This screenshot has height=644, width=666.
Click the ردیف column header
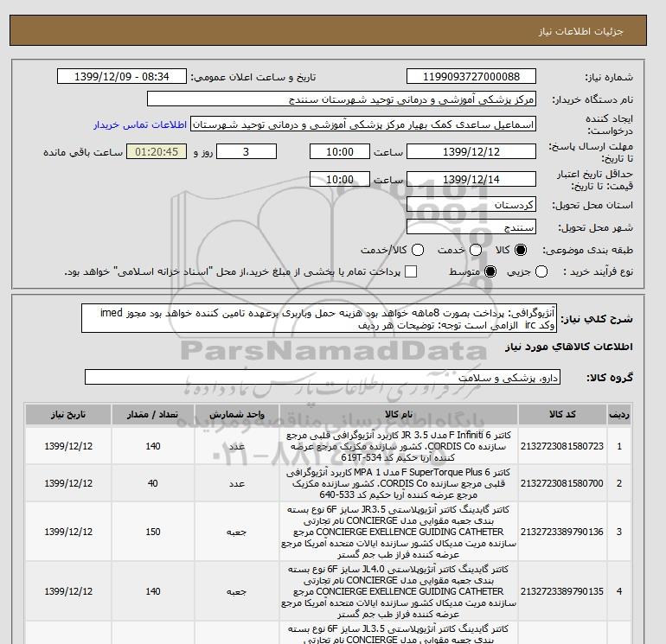click(619, 414)
